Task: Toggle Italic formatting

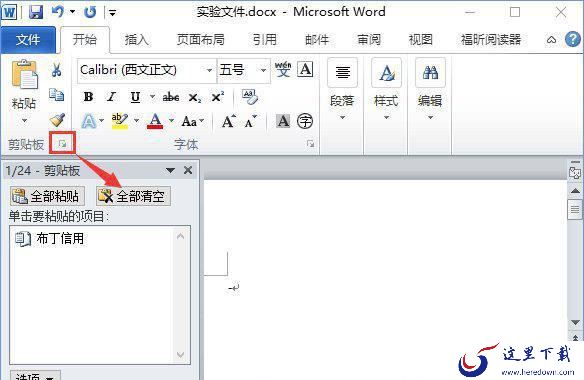Action: [111, 97]
